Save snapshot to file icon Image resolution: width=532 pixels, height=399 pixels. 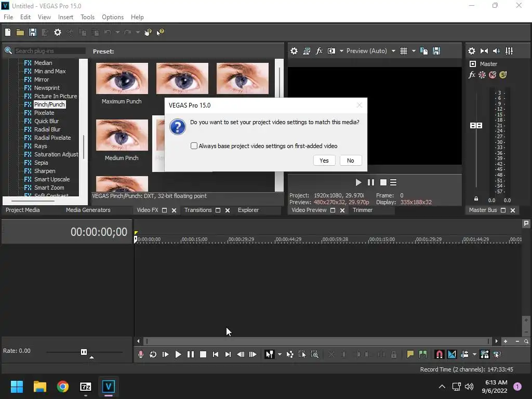436,51
